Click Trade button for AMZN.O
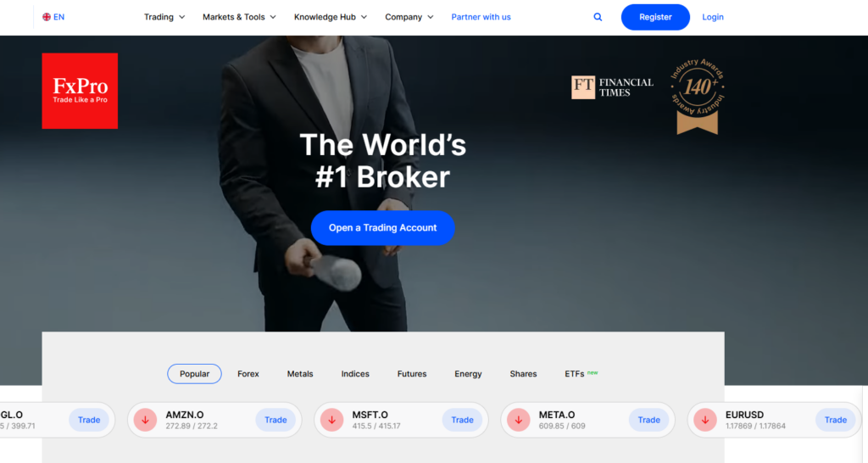This screenshot has height=463, width=868. pos(275,420)
